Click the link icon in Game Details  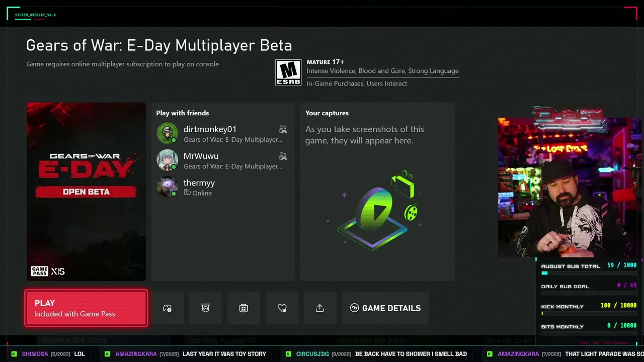point(354,308)
